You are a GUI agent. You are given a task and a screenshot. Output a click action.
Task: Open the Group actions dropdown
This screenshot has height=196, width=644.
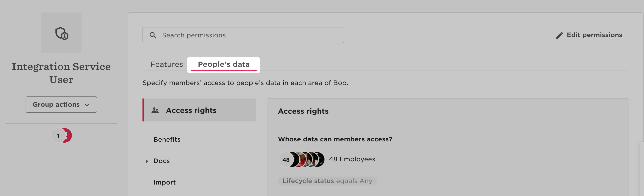61,104
